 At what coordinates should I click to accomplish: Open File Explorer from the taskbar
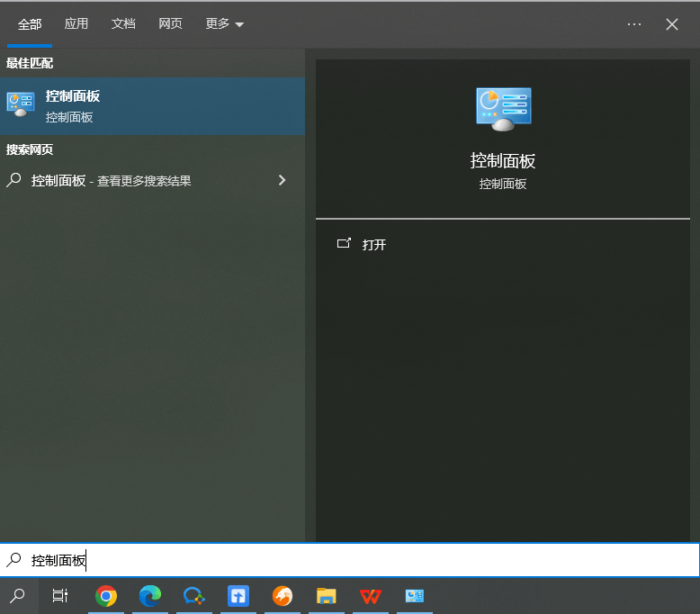[326, 596]
